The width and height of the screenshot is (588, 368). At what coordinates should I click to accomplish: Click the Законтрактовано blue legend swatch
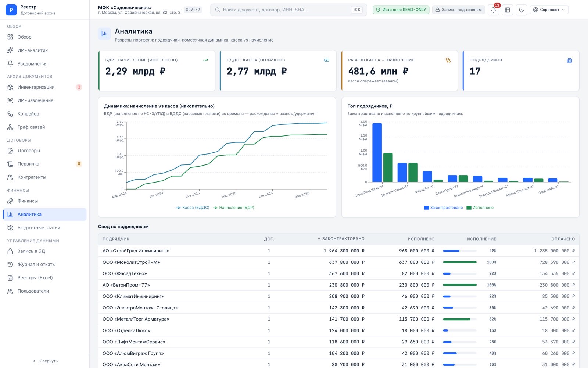pyautogui.click(x=426, y=208)
